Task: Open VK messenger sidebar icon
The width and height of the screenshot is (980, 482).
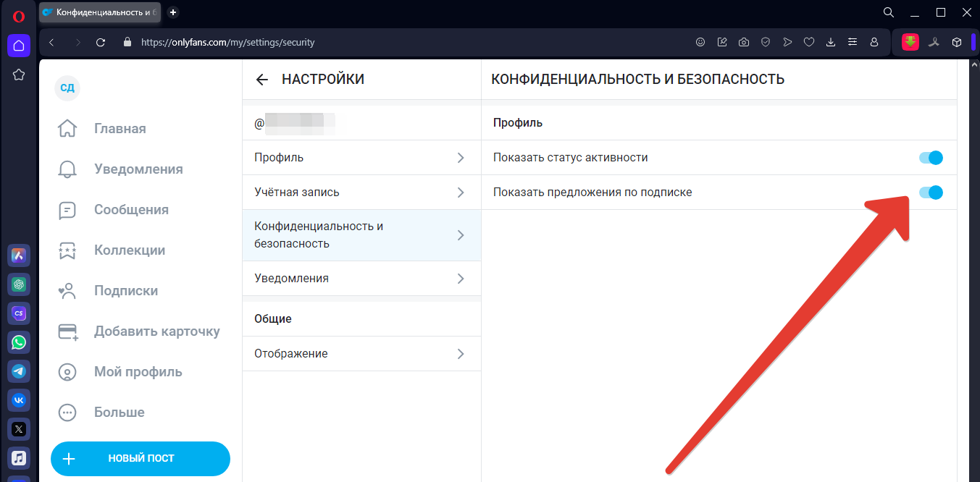Action: coord(19,400)
